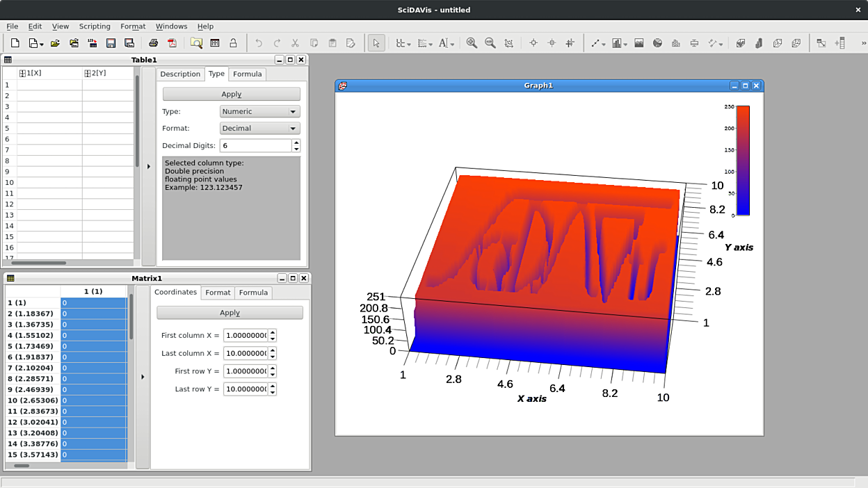Open the Project Explorer icon
The image size is (868, 488).
(x=196, y=43)
